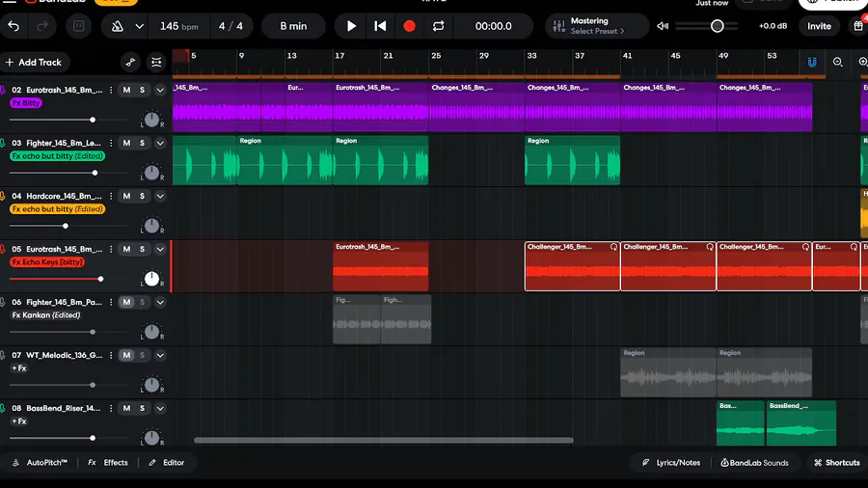The image size is (868, 488).
Task: Select the first red Challenger_145_Bm clip
Action: click(x=572, y=266)
